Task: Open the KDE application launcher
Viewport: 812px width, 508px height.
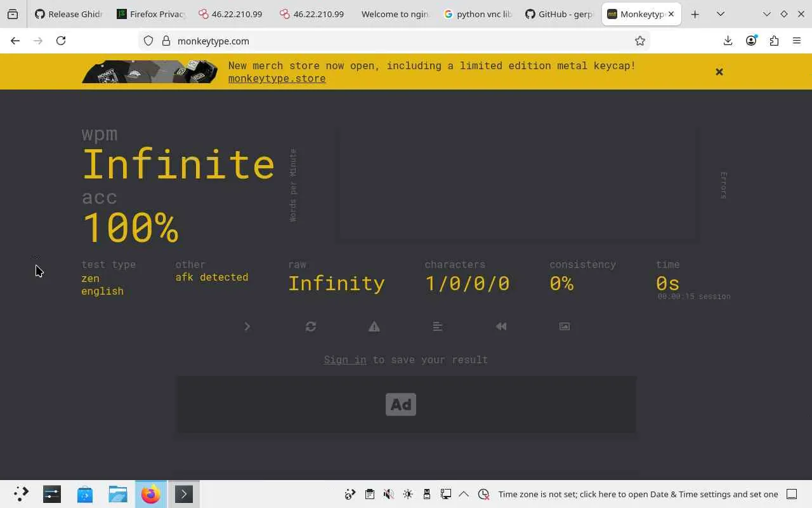Action: tap(21, 494)
